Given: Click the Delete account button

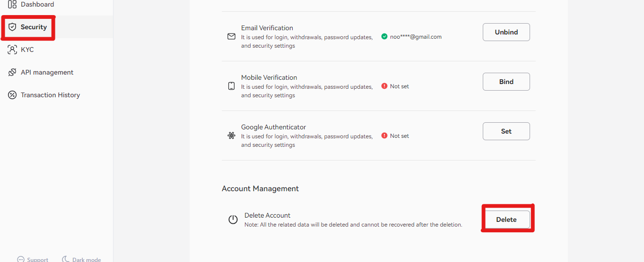Looking at the screenshot, I should pos(506,220).
